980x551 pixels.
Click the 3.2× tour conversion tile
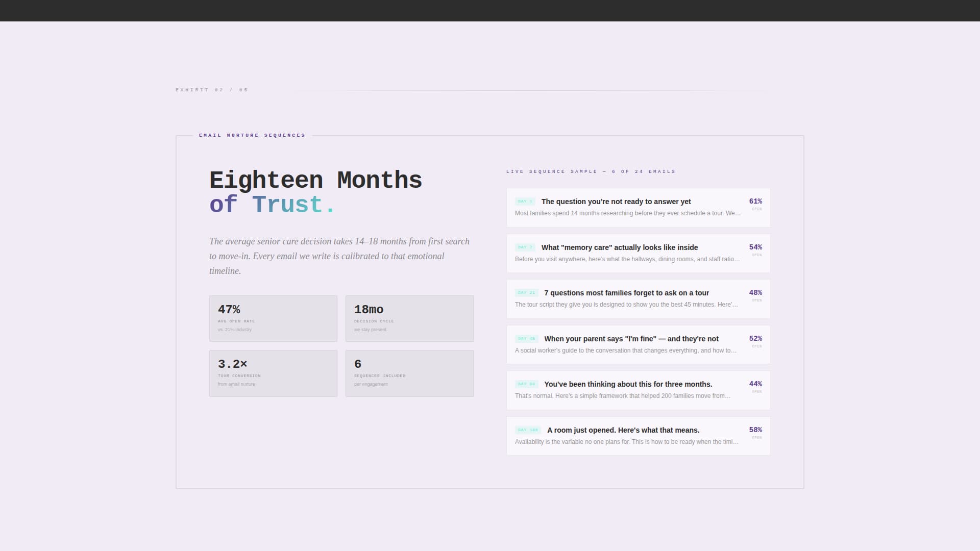pyautogui.click(x=273, y=373)
